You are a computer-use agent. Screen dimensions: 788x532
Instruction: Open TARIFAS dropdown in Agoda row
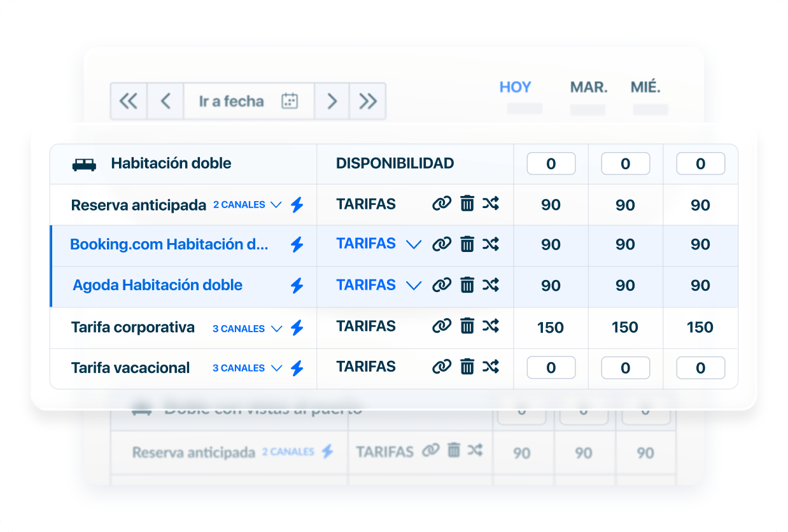[414, 286]
